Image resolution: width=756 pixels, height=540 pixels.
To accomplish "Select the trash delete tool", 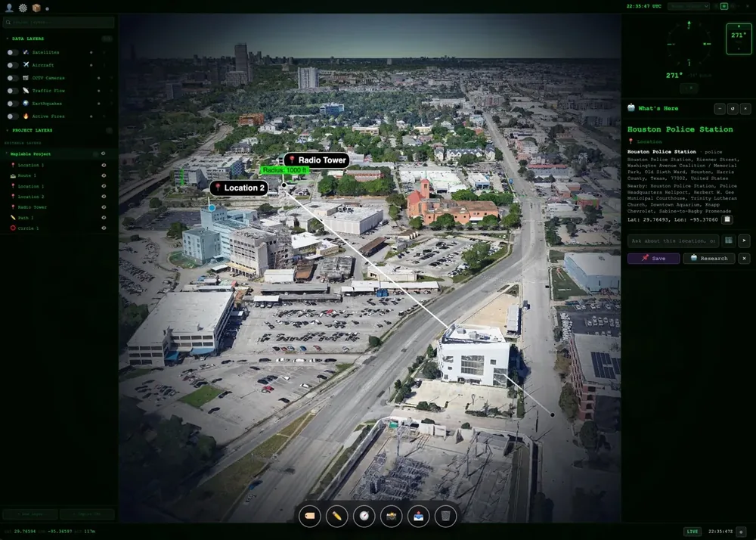I will (x=445, y=516).
